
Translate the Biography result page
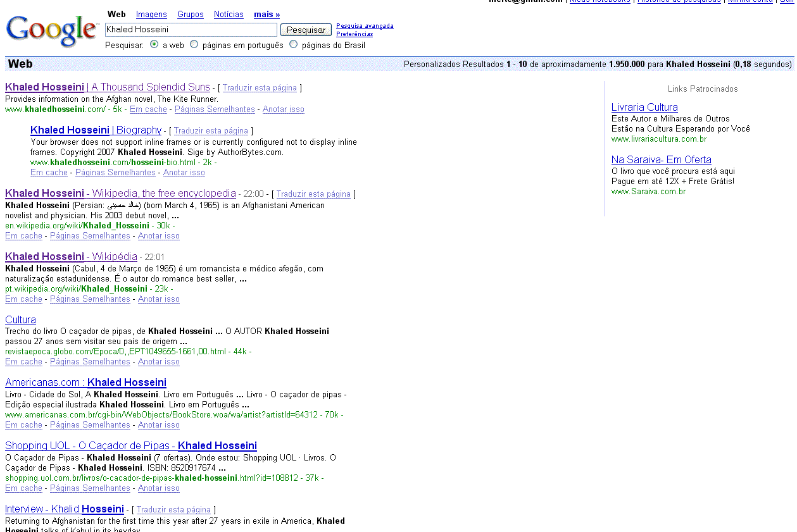[211, 131]
